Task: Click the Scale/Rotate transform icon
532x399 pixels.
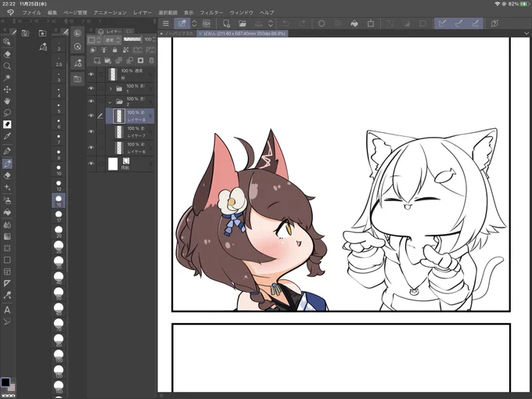Action: coord(371,23)
